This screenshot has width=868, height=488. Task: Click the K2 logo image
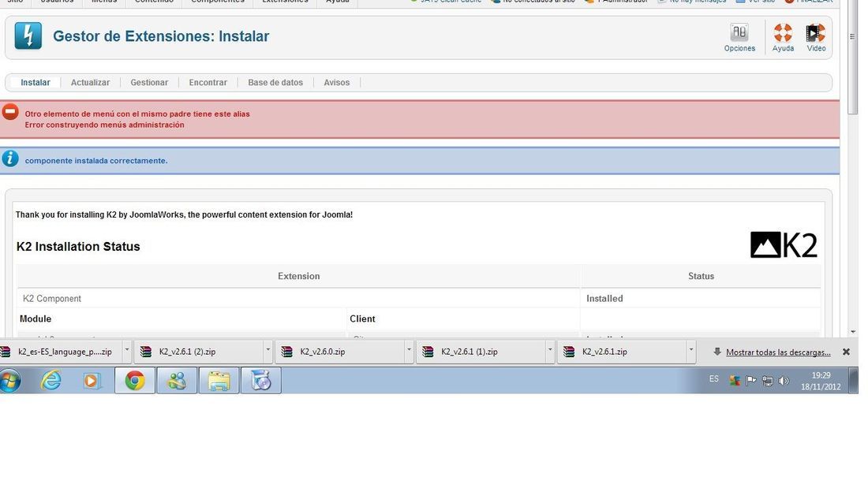tap(784, 244)
